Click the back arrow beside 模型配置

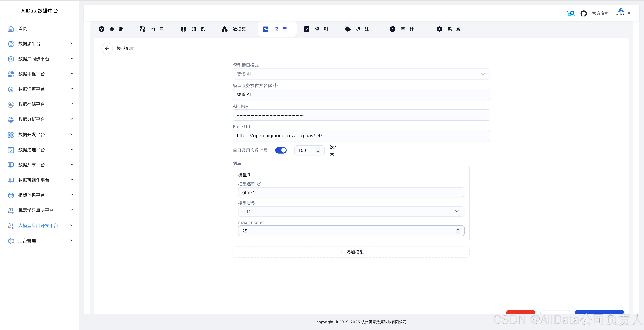[x=107, y=48]
